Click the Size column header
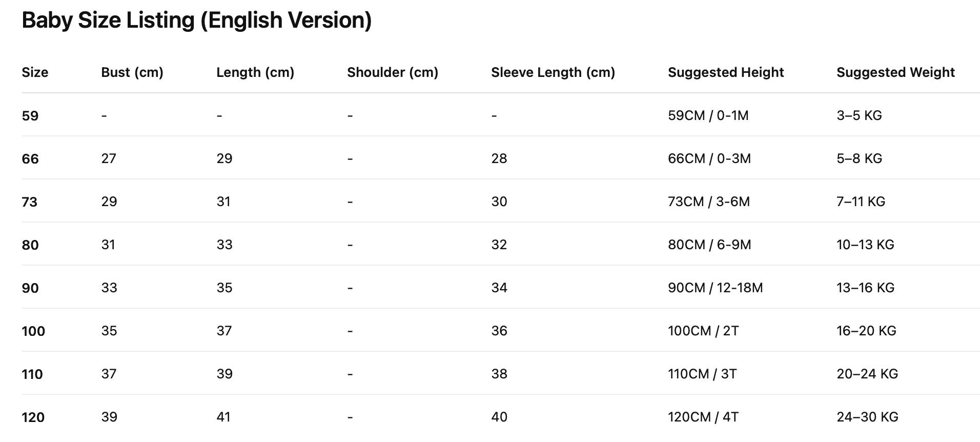This screenshot has height=442, width=980. (x=35, y=72)
